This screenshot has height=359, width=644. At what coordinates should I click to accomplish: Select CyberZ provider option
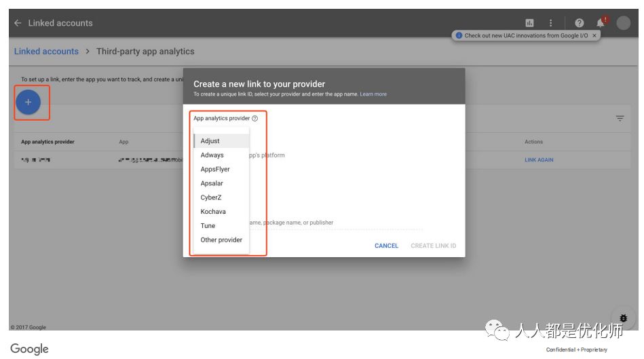click(221, 197)
